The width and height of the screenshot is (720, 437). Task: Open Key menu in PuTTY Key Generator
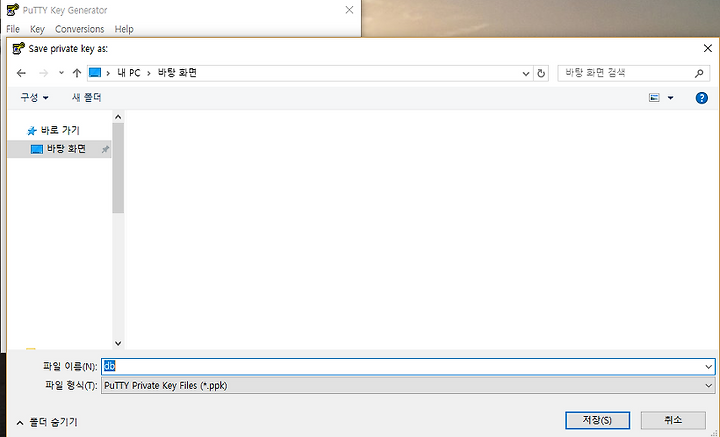coord(37,29)
